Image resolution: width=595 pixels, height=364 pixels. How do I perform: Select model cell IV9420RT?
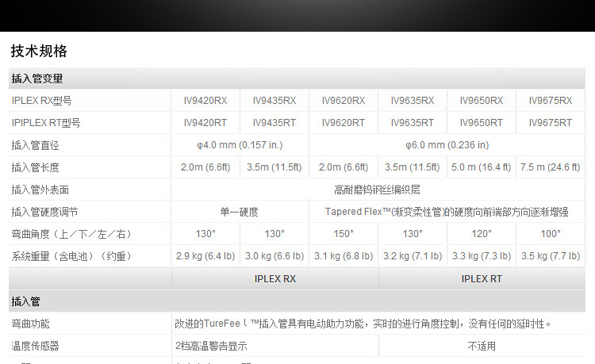205,123
